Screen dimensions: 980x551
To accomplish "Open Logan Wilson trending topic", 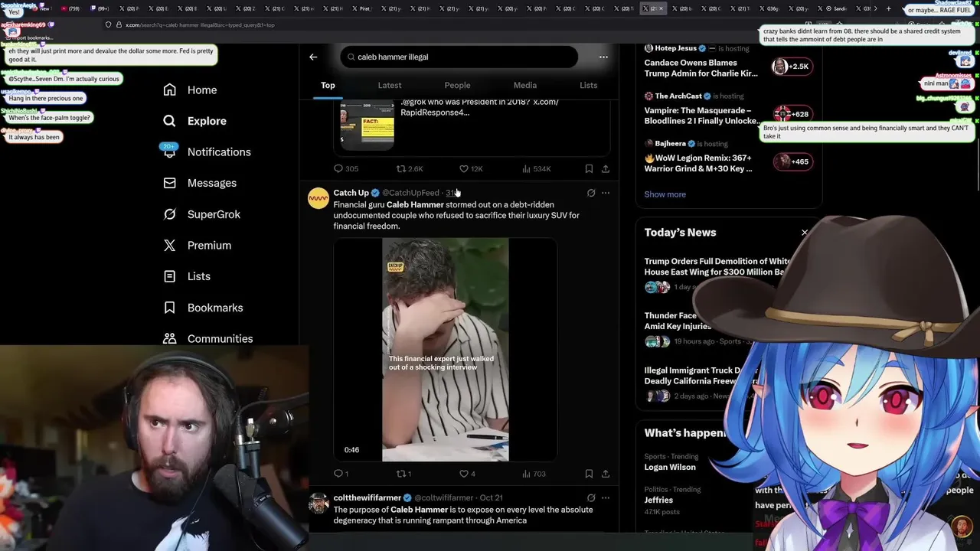I will [x=670, y=467].
